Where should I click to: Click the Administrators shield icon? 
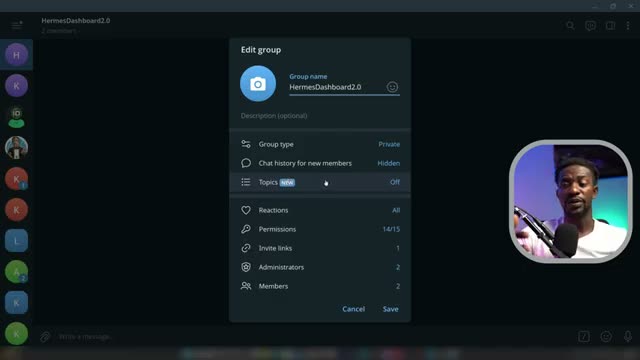(246, 267)
